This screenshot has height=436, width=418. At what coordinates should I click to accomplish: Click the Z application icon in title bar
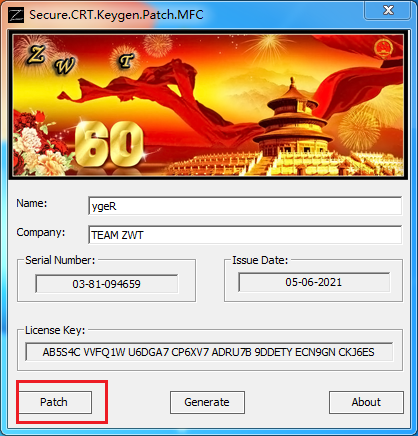[16, 15]
